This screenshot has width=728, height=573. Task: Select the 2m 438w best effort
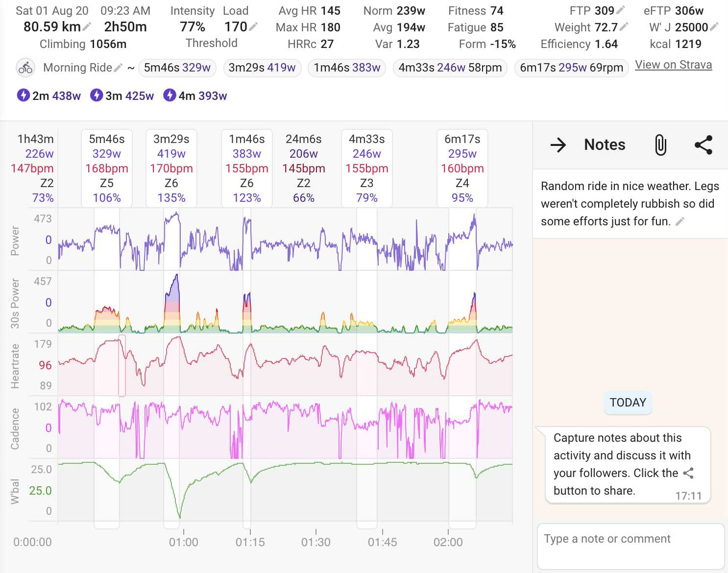click(49, 95)
